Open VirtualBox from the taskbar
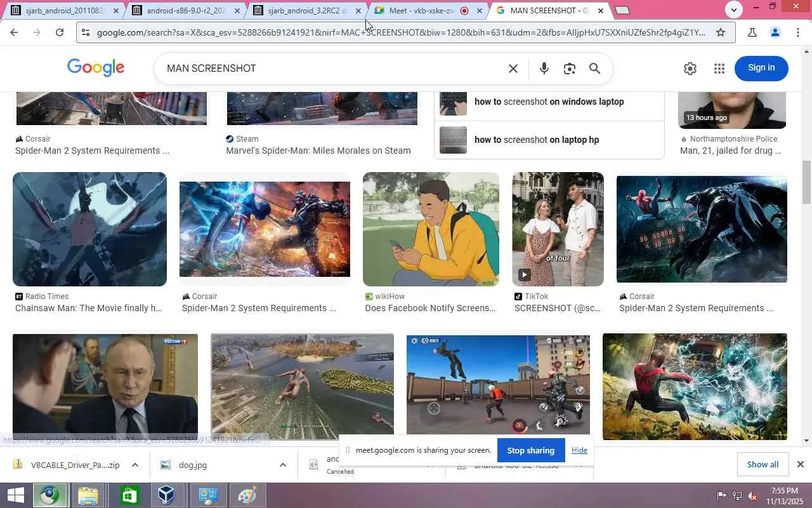The width and height of the screenshot is (812, 508). tap(167, 495)
